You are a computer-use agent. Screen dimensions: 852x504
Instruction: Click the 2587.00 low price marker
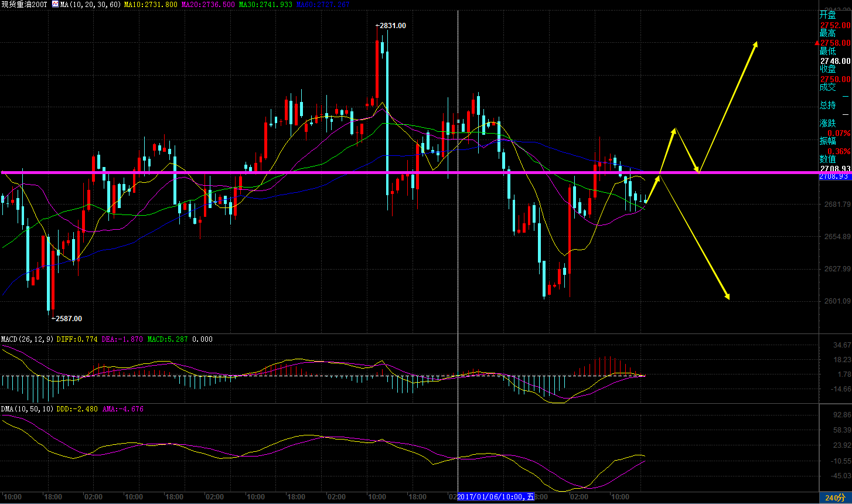click(x=67, y=319)
